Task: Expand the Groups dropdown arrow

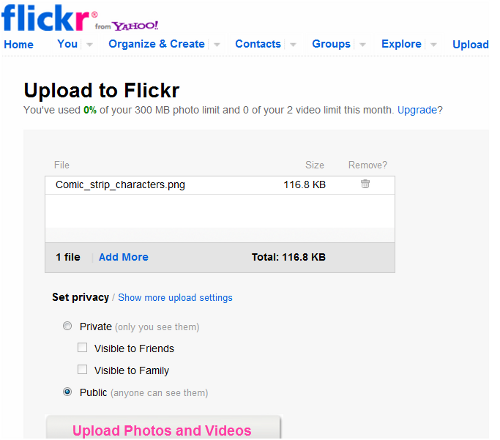Action: click(363, 44)
